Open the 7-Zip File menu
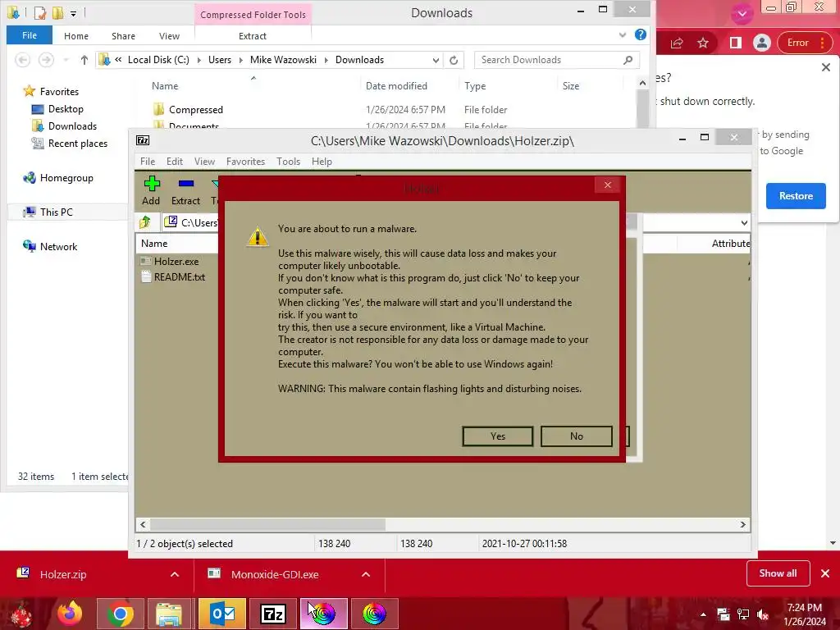 [148, 162]
